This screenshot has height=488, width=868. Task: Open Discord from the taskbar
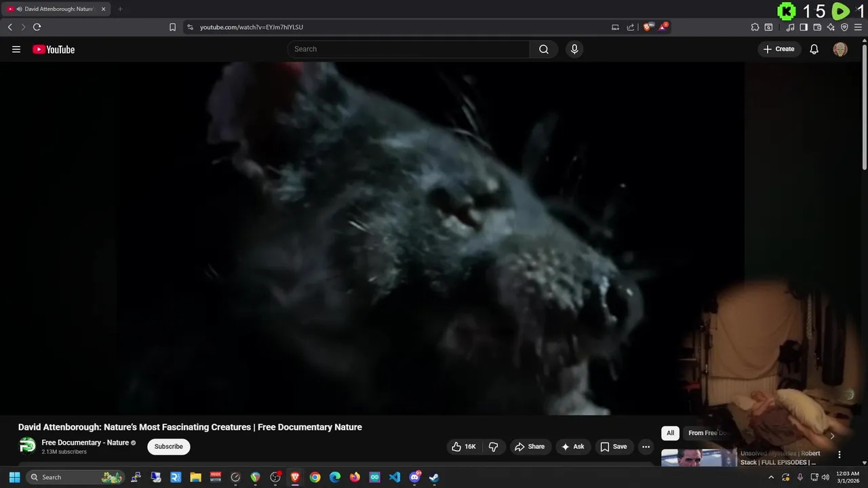(414, 477)
